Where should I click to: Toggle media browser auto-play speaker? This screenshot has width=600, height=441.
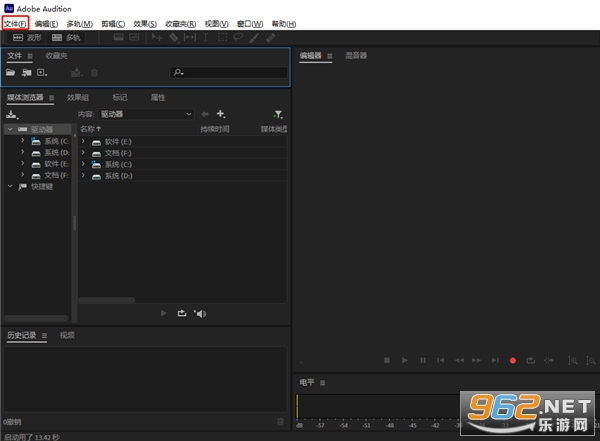click(200, 314)
